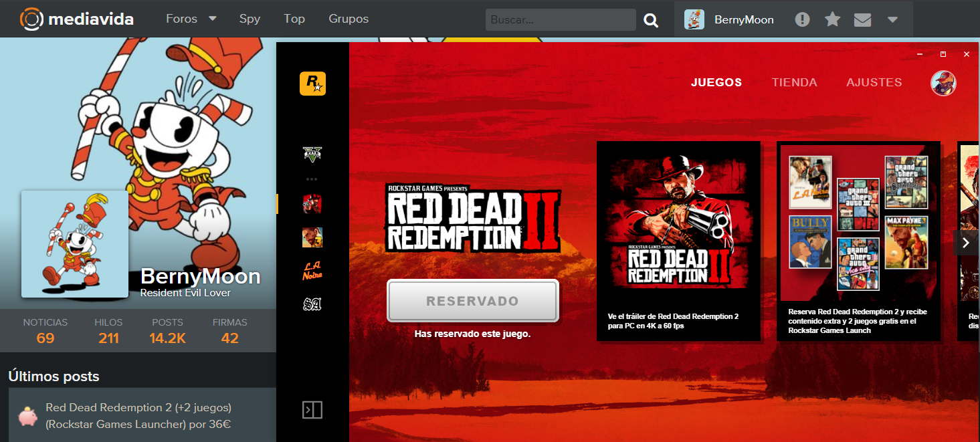Click the Rockstar Games logo icon

click(312, 84)
